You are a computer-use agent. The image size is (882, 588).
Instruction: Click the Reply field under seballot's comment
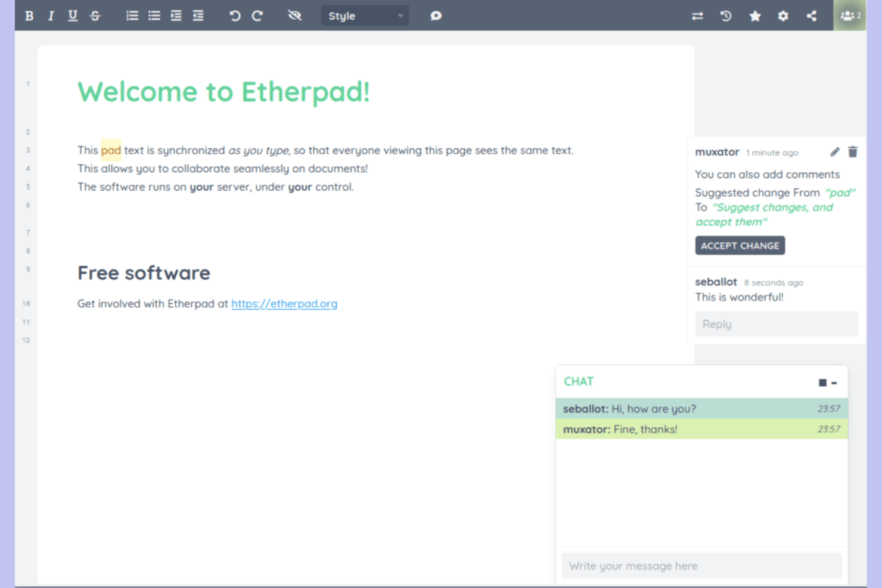tap(777, 324)
